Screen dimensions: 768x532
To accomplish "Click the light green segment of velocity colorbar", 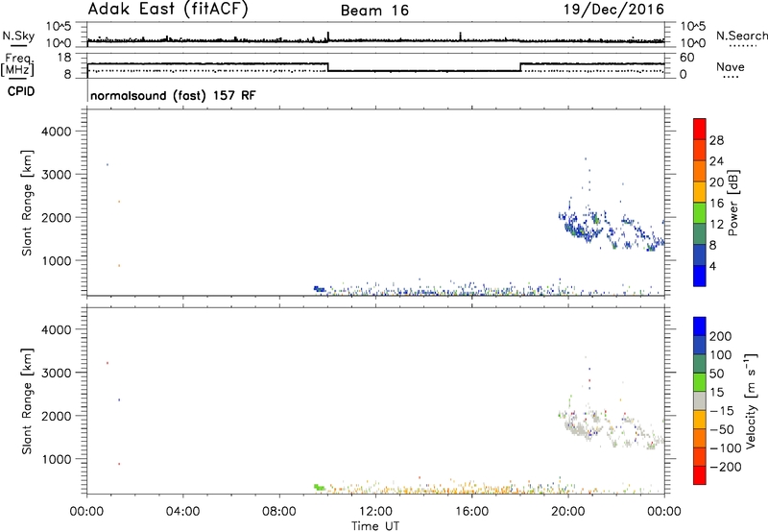I will [700, 382].
